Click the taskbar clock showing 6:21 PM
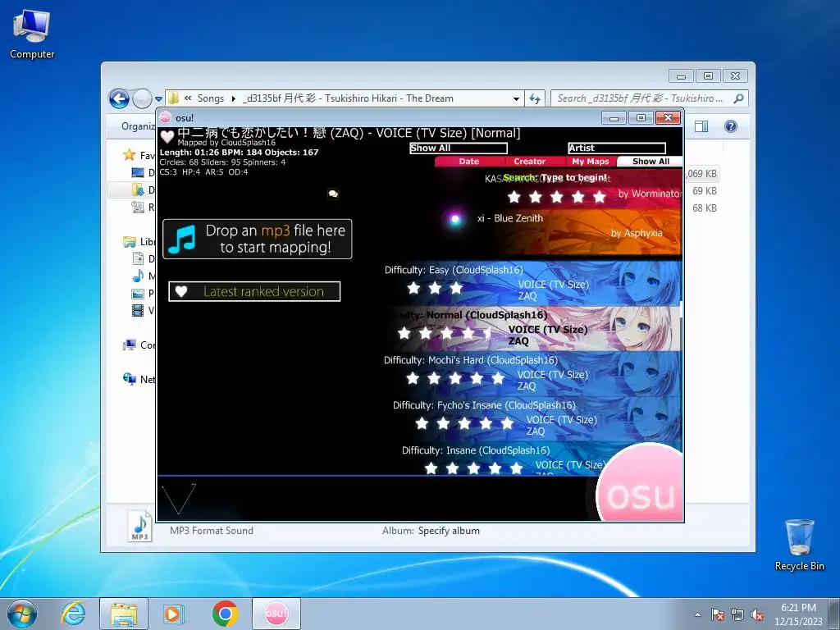This screenshot has height=630, width=840. pyautogui.click(x=798, y=614)
